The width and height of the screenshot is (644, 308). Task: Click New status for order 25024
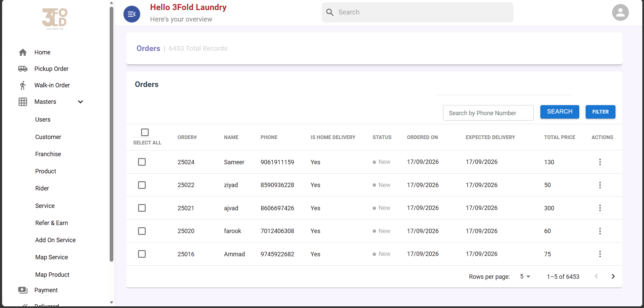point(381,162)
